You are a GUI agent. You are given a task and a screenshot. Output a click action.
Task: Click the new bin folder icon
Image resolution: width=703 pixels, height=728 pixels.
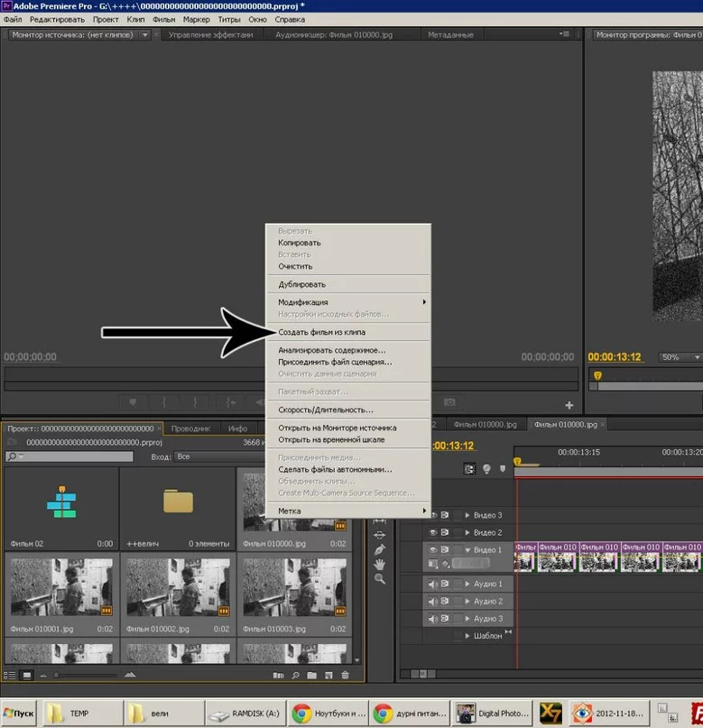tap(311, 675)
